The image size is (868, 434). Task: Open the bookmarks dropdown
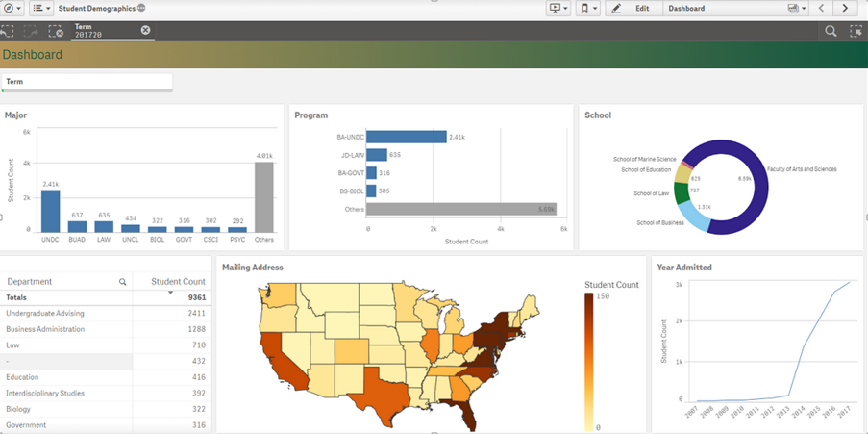588,9
